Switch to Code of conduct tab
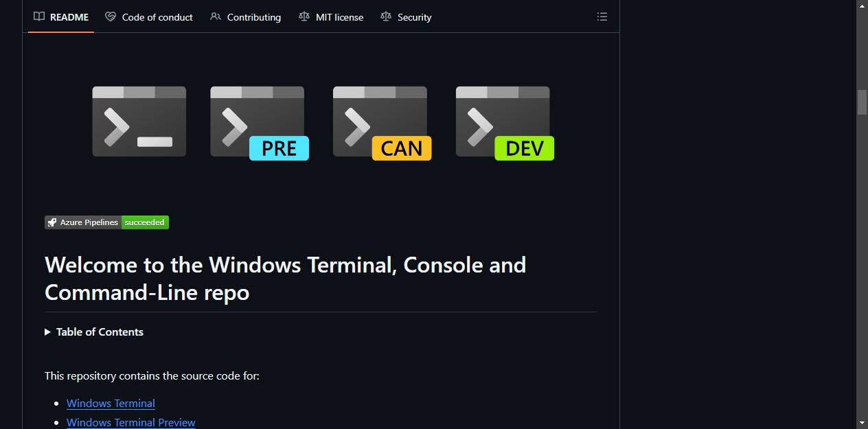 tap(149, 17)
